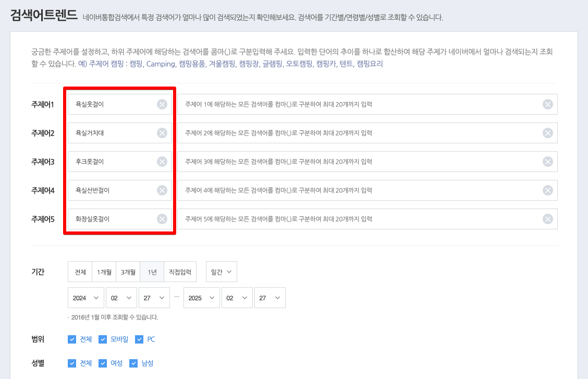Open the 일간 interval dropdown
This screenshot has height=379, width=588.
point(221,271)
